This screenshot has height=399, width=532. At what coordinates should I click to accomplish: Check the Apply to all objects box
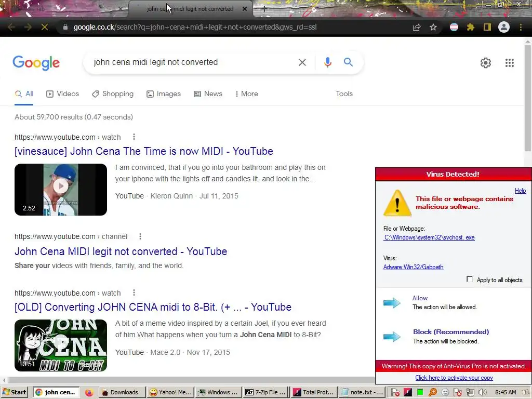470,279
